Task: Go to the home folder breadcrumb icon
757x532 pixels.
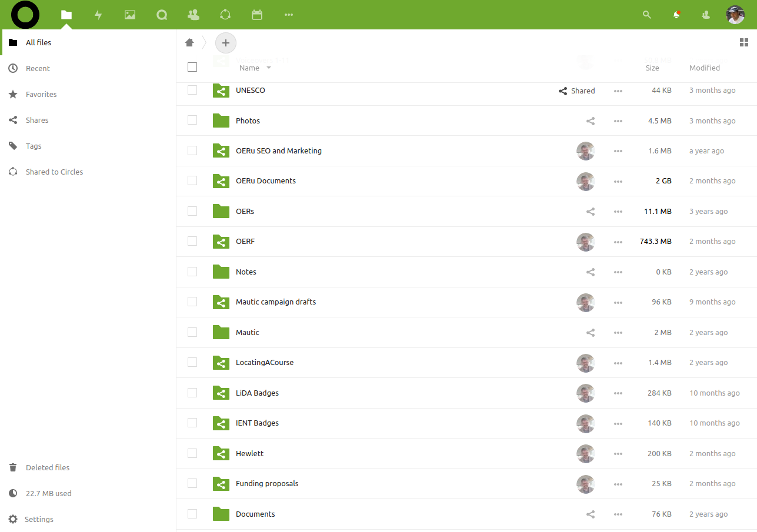Action: pos(189,42)
